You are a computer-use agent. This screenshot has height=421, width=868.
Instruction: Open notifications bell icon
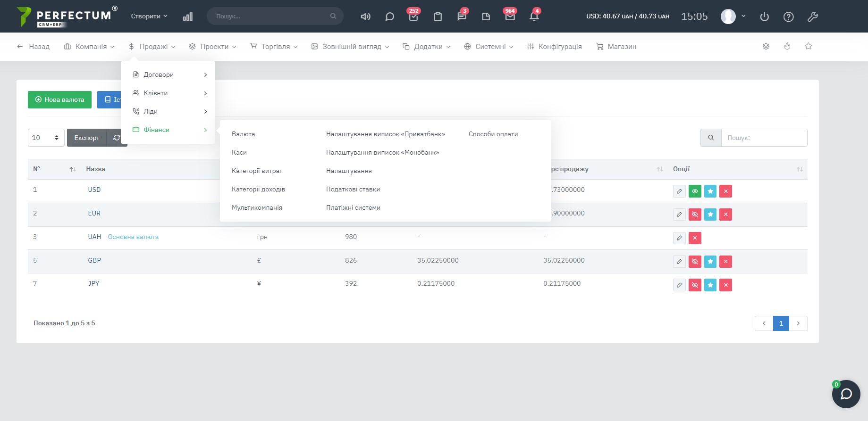coord(534,17)
